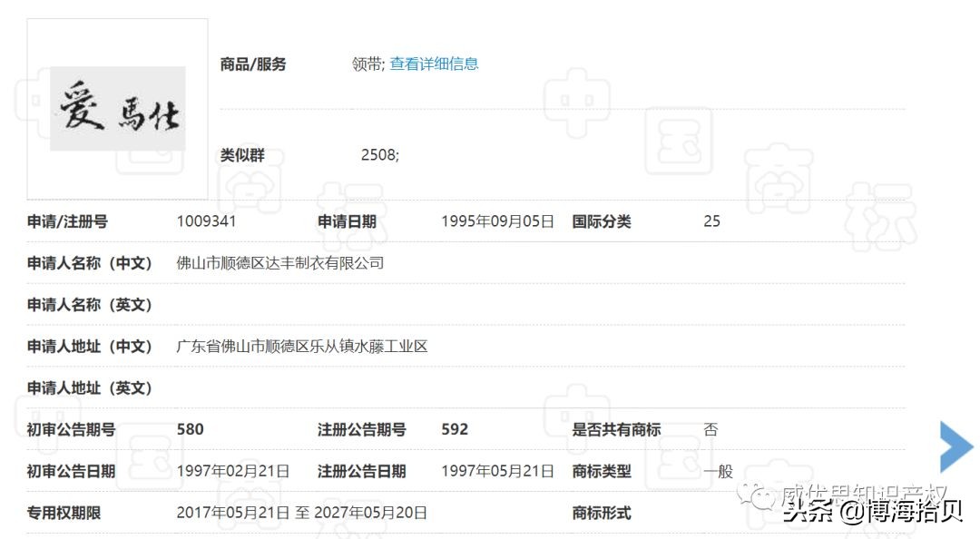
Task: Click the 初审公告日期 label
Action: 72,472
